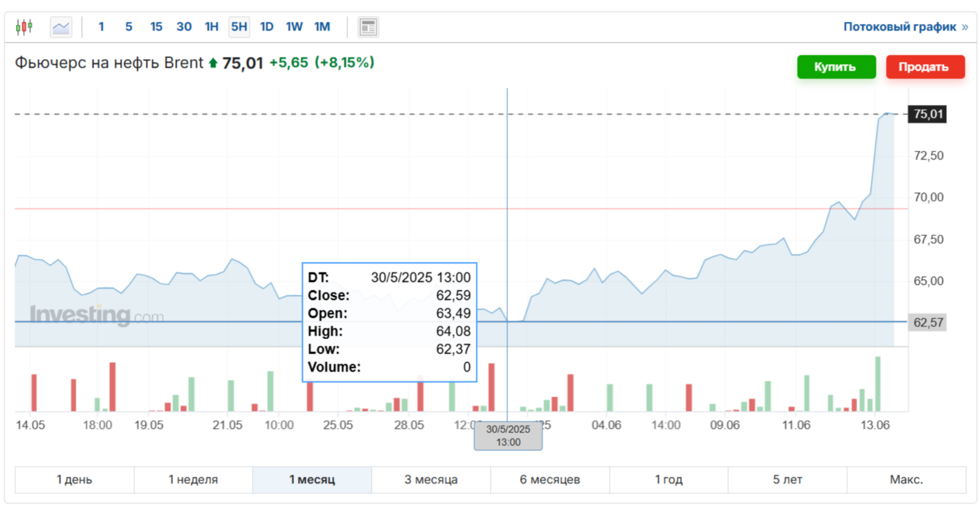Set the 1-minute interval
Viewport: 980px width, 505px height.
coord(102,27)
